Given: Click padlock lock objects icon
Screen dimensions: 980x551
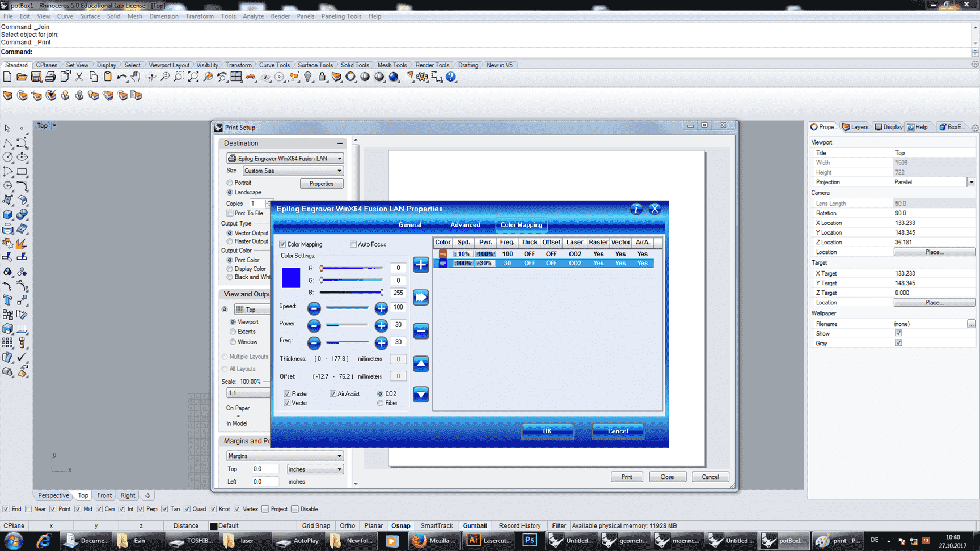Looking at the screenshot, I should pos(322,77).
